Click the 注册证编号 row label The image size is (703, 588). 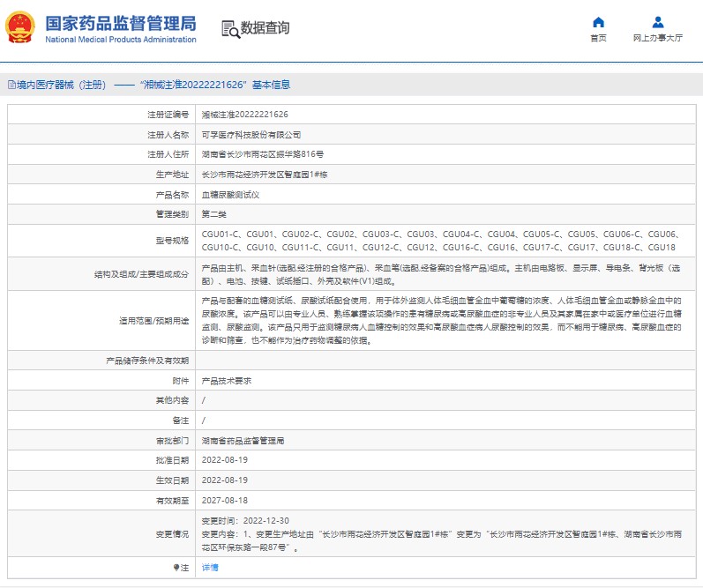[168, 115]
